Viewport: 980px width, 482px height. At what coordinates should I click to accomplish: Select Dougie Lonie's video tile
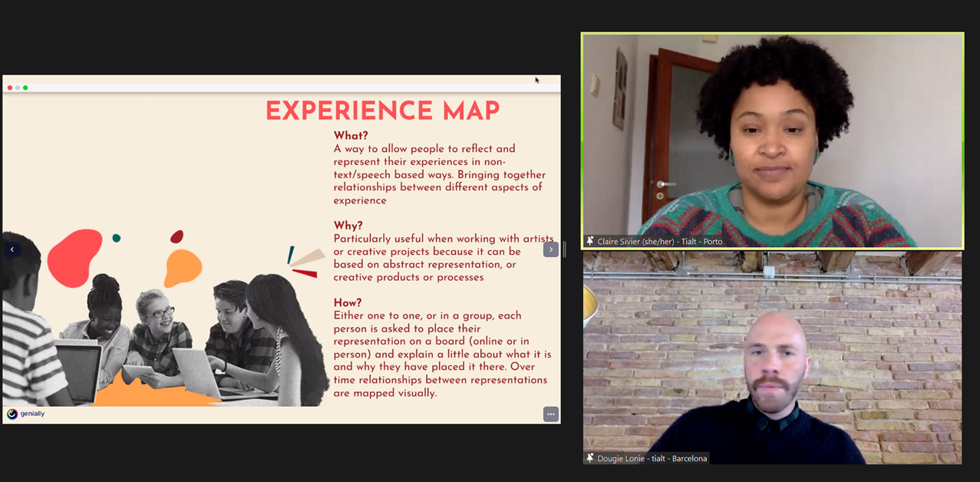(772, 358)
